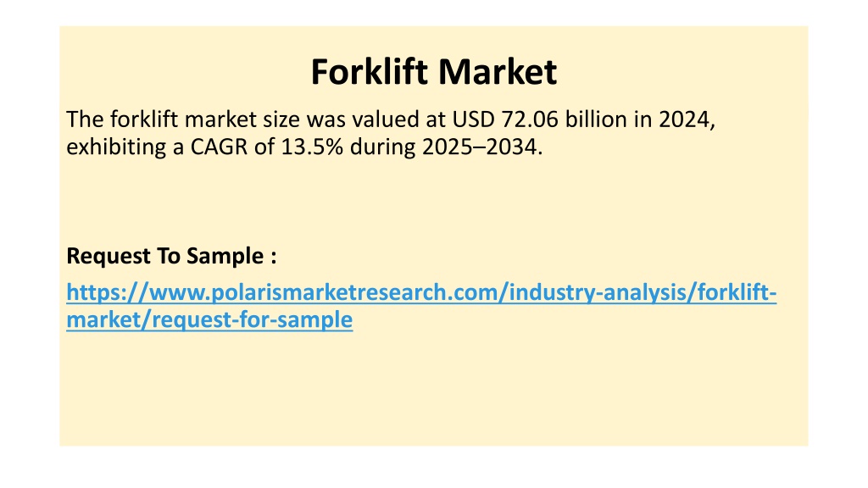Select the Forklift Market slide title

[x=433, y=72]
